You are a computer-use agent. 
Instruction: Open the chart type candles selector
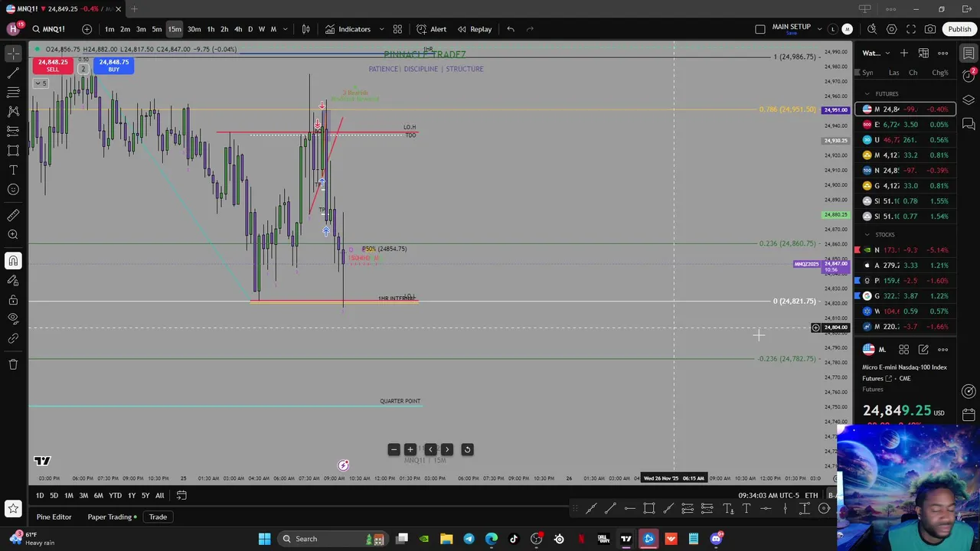[x=305, y=29]
